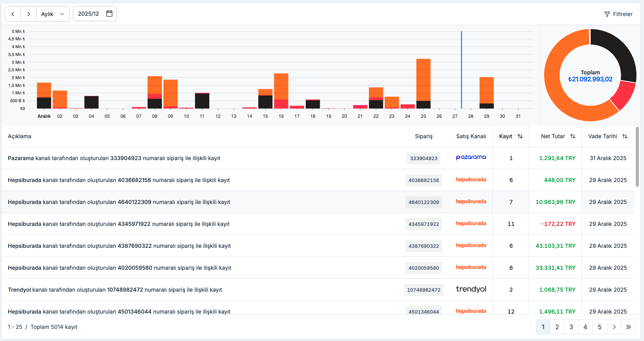Image resolution: width=644 pixels, height=341 pixels.
Task: Switch to page 2 of records
Action: (557, 327)
